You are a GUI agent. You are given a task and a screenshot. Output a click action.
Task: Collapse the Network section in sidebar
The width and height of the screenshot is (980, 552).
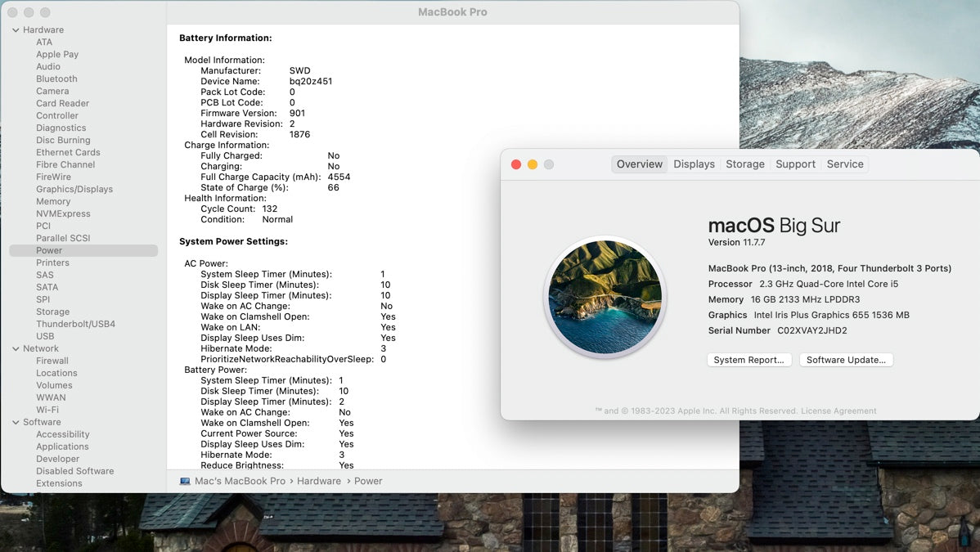(x=16, y=349)
